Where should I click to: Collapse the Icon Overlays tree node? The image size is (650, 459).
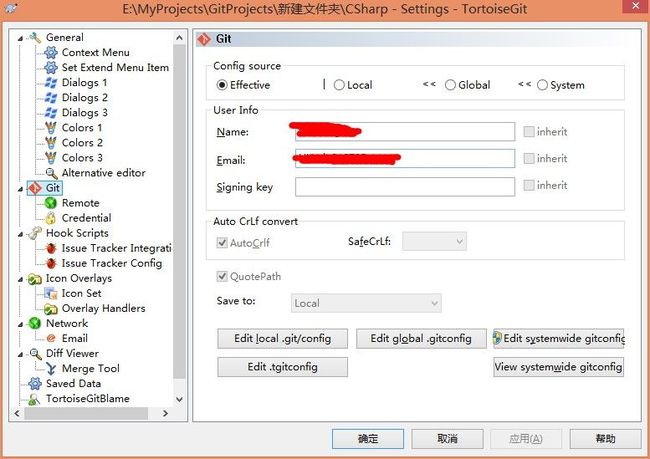[20, 279]
